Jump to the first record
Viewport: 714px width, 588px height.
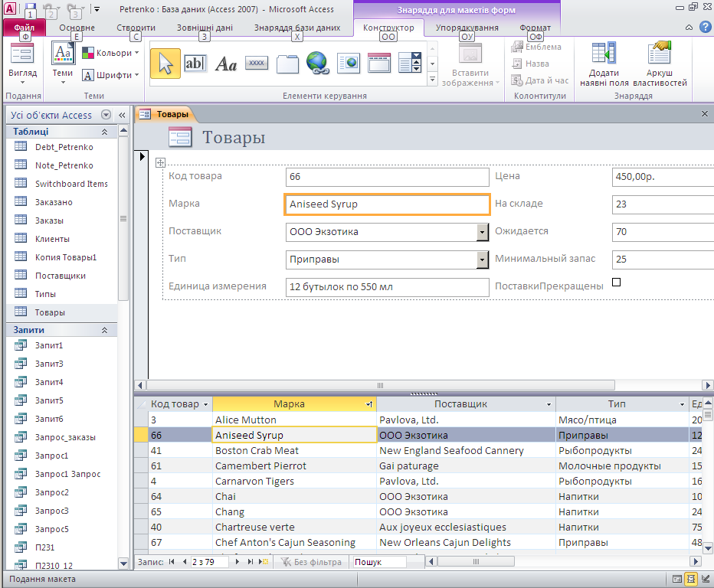[x=172, y=562]
